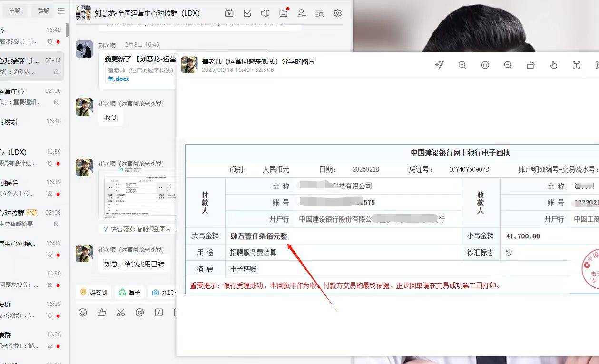Open the 群签到 group check-in
This screenshot has width=599, height=364.
click(93, 293)
